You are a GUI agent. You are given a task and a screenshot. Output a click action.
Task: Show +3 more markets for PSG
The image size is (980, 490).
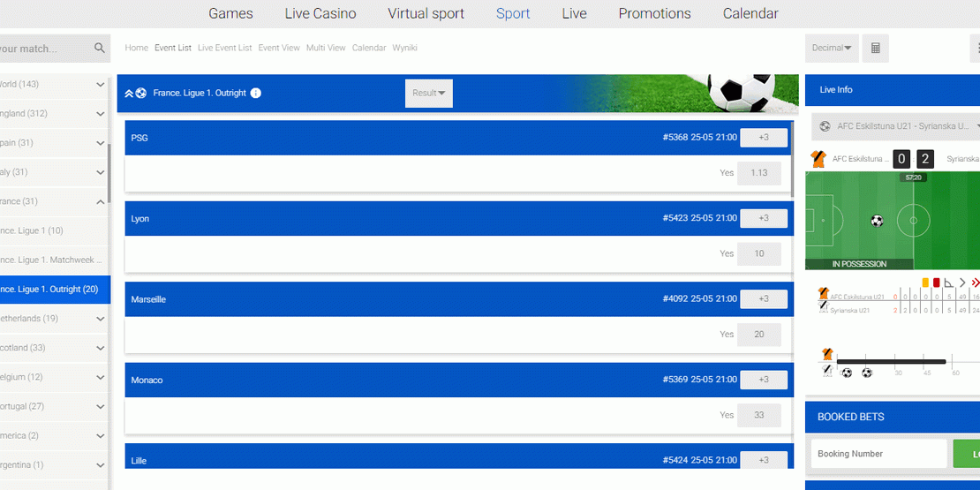pyautogui.click(x=764, y=138)
